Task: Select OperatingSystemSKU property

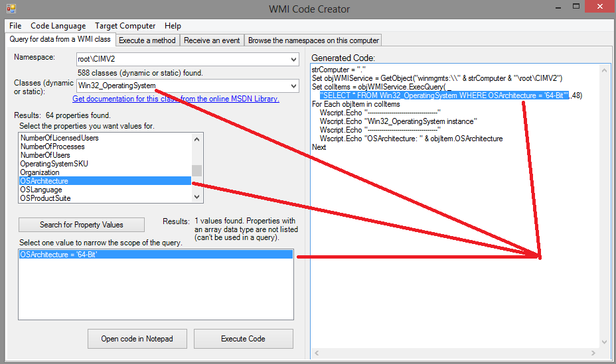Action: tap(105, 164)
